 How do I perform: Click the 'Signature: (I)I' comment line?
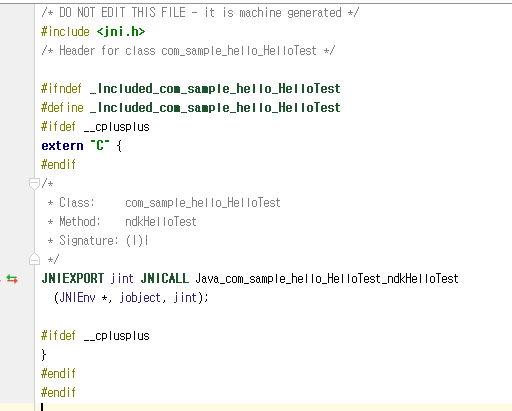[x=98, y=240]
